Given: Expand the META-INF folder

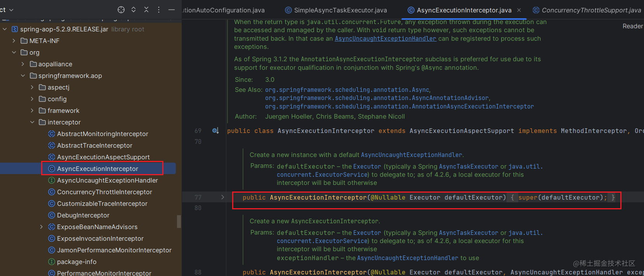Looking at the screenshot, I should pyautogui.click(x=14, y=41).
